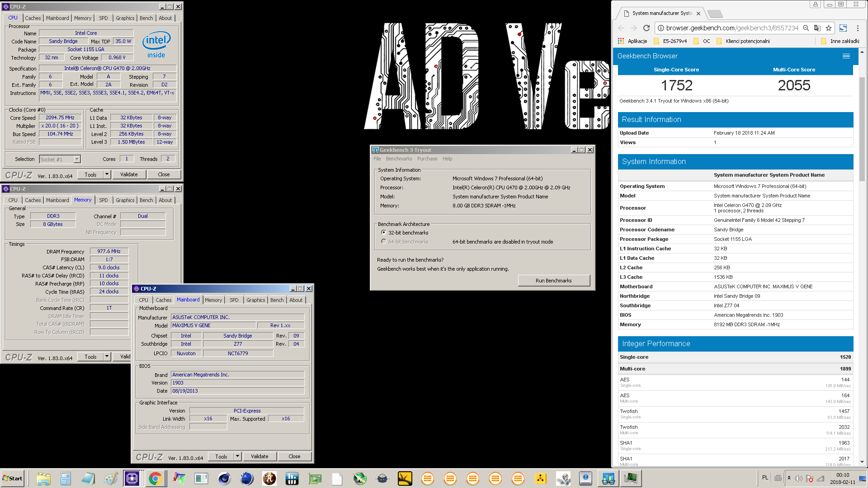Open the Inne zakładki bookmark folder
The image size is (868, 488).
click(x=840, y=41)
